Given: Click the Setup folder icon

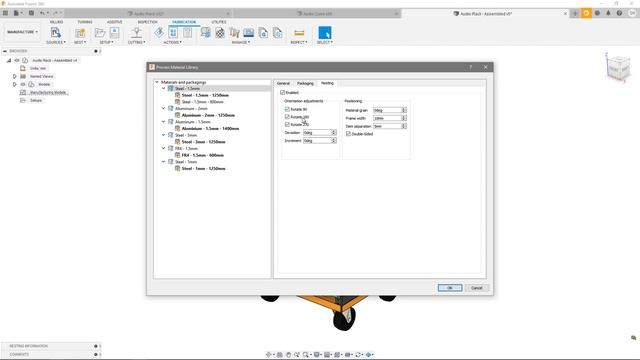Looking at the screenshot, I should (x=100, y=33).
